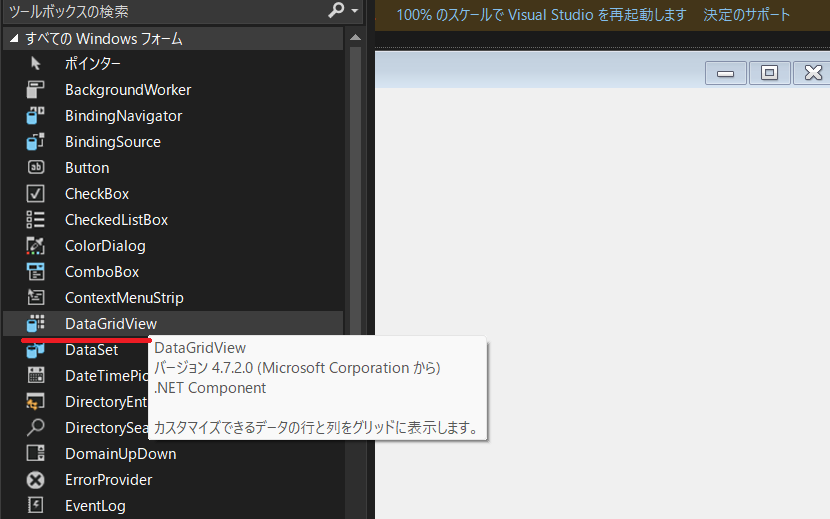Select the BackgroundWorker component icon
This screenshot has width=830, height=519.
coord(36,90)
